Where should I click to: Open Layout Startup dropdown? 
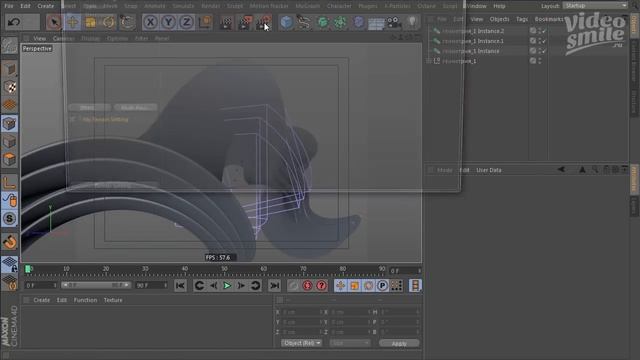click(x=595, y=6)
